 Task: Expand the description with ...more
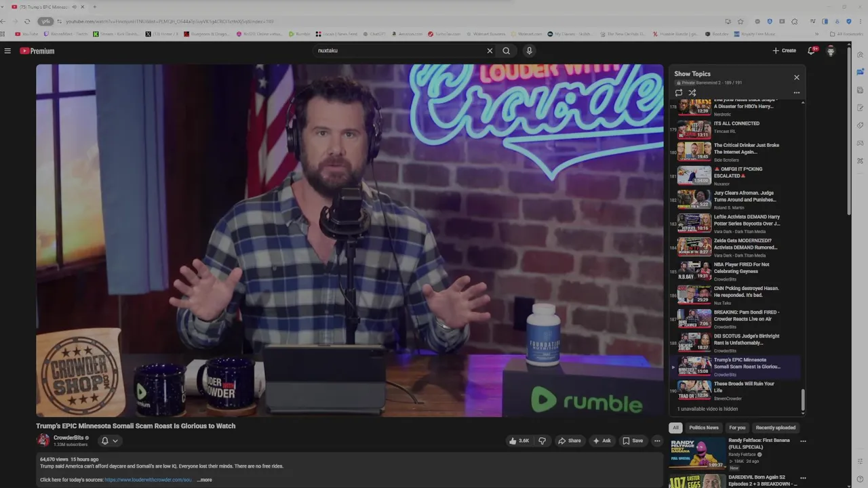point(204,480)
